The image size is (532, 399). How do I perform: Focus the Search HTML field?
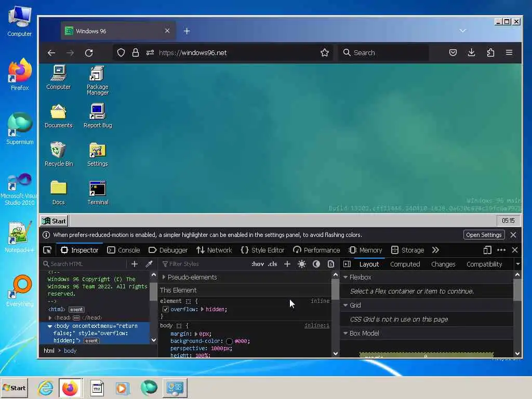[84, 264]
